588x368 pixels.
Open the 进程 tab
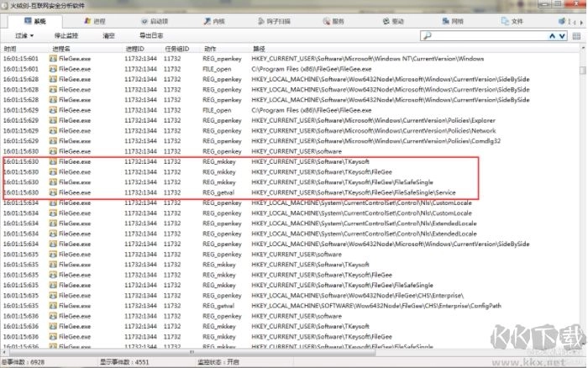pos(95,20)
